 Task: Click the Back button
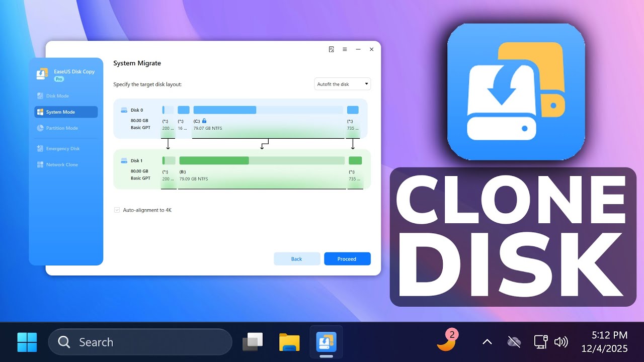pyautogui.click(x=297, y=259)
